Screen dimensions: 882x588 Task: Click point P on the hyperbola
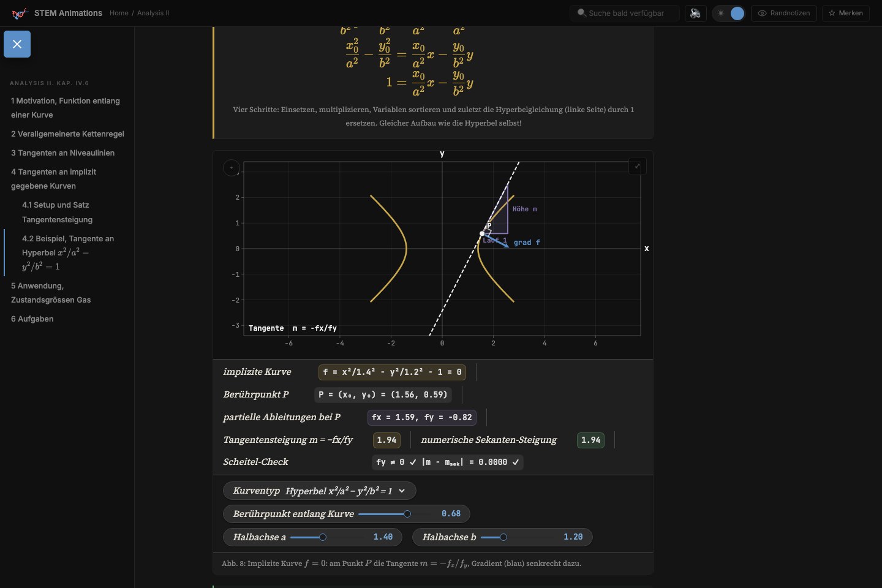tap(482, 233)
